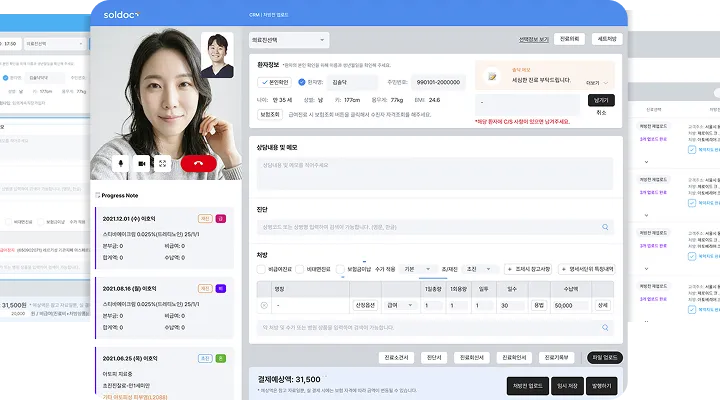Open dropdown in left background window header
Screen dimensions: 720x400
[55, 44]
